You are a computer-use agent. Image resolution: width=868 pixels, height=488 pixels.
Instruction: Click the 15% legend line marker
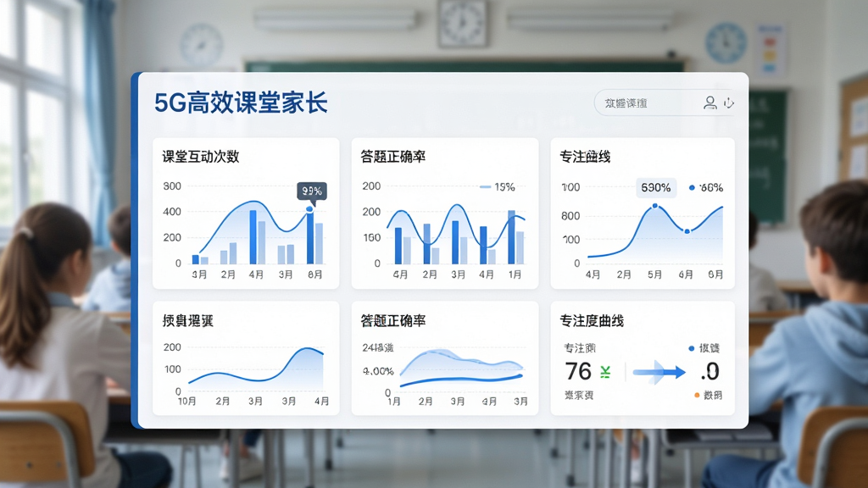coord(485,187)
